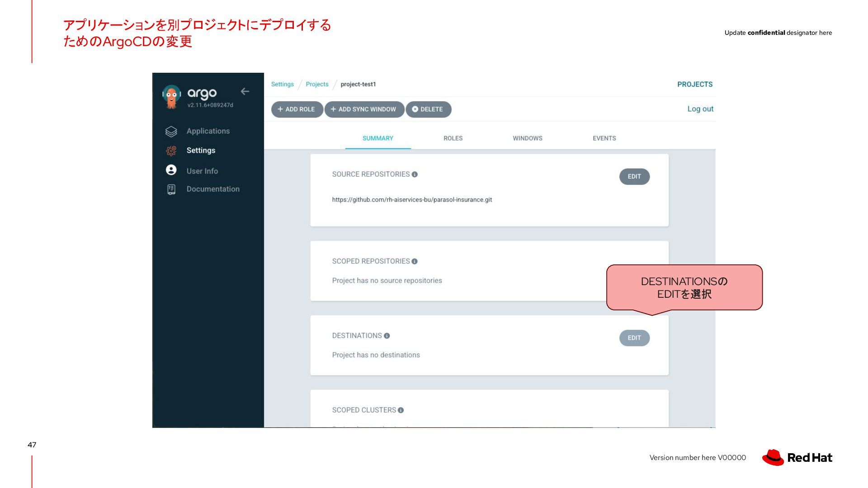The height and width of the screenshot is (488, 868).
Task: Click the Argo octopus logo
Action: (x=171, y=97)
